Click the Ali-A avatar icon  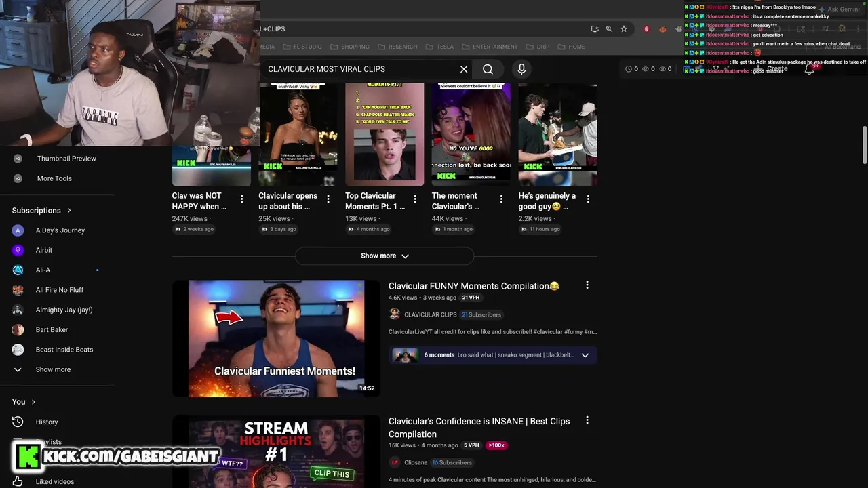[18, 270]
